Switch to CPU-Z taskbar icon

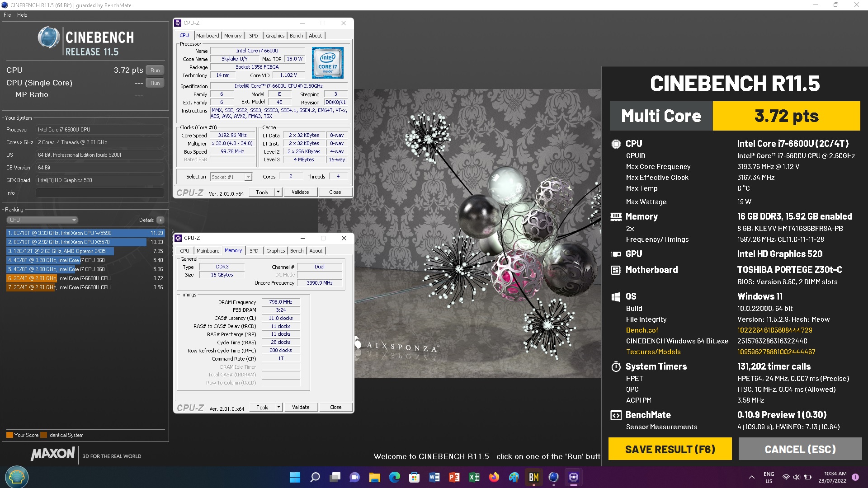(574, 477)
